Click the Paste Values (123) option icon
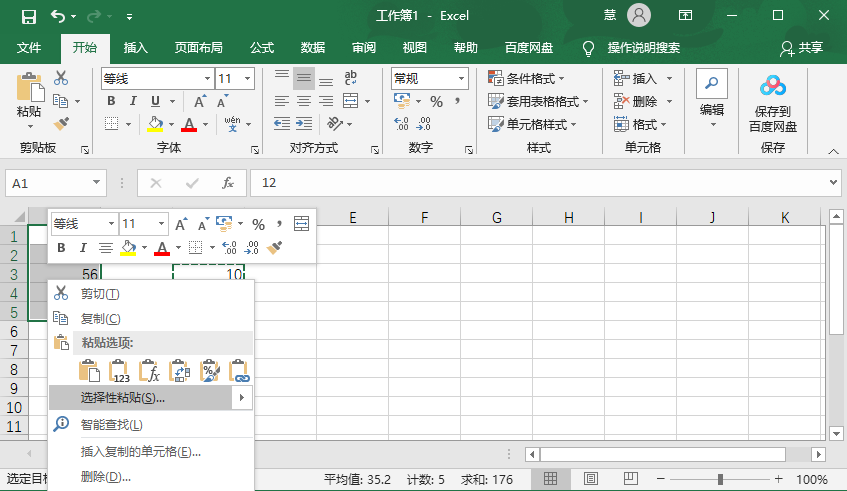Screen dimensions: 847x491 [120, 372]
